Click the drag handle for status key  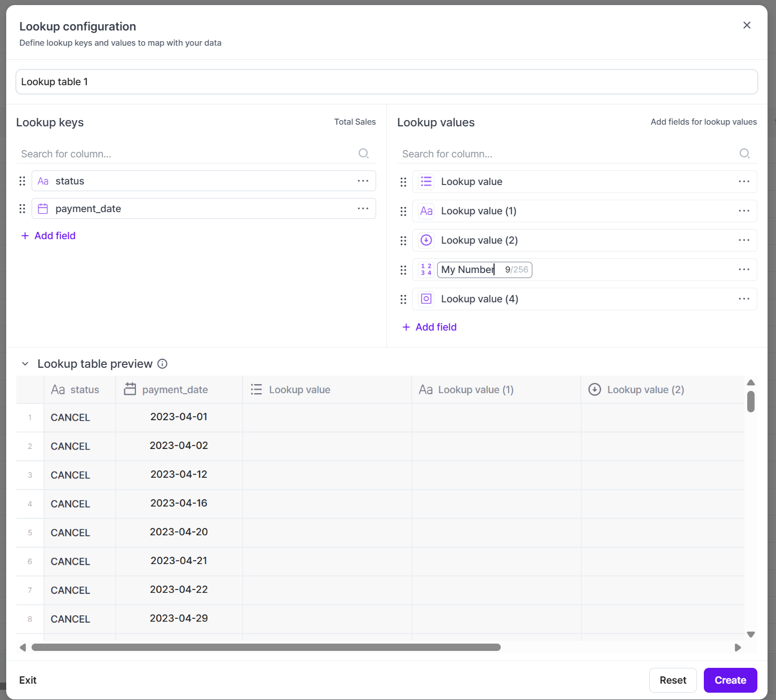[23, 181]
